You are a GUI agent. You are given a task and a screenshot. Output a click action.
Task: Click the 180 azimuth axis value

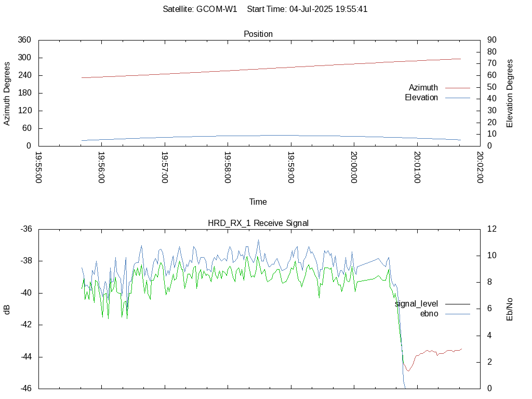(x=24, y=93)
